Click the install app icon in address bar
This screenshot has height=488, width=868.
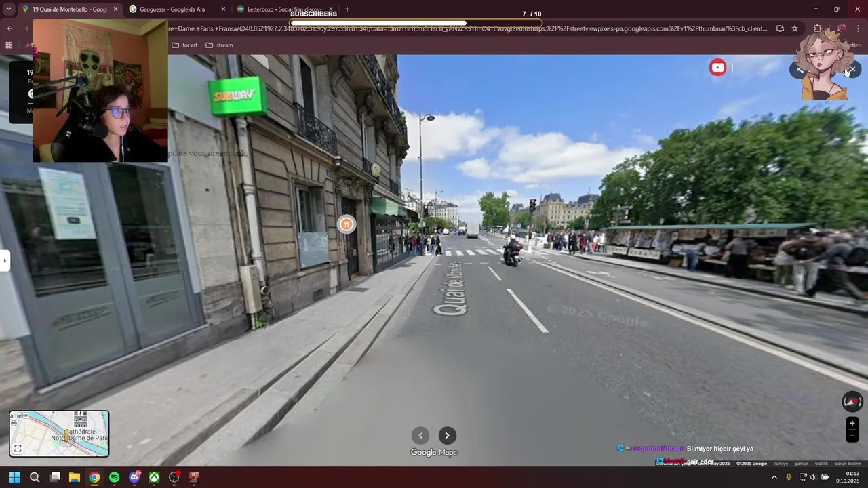(x=780, y=28)
